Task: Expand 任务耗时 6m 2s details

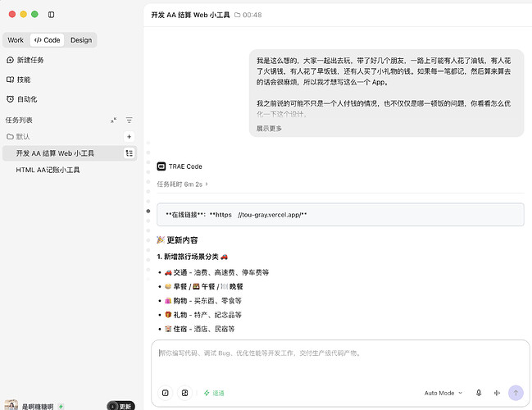Action: point(182,184)
